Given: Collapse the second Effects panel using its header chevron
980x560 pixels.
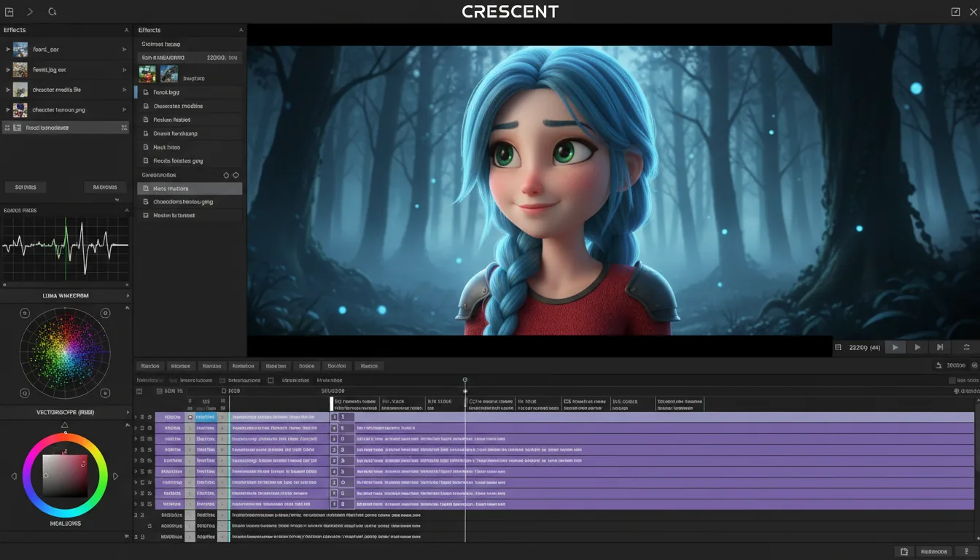Looking at the screenshot, I should pyautogui.click(x=241, y=30).
